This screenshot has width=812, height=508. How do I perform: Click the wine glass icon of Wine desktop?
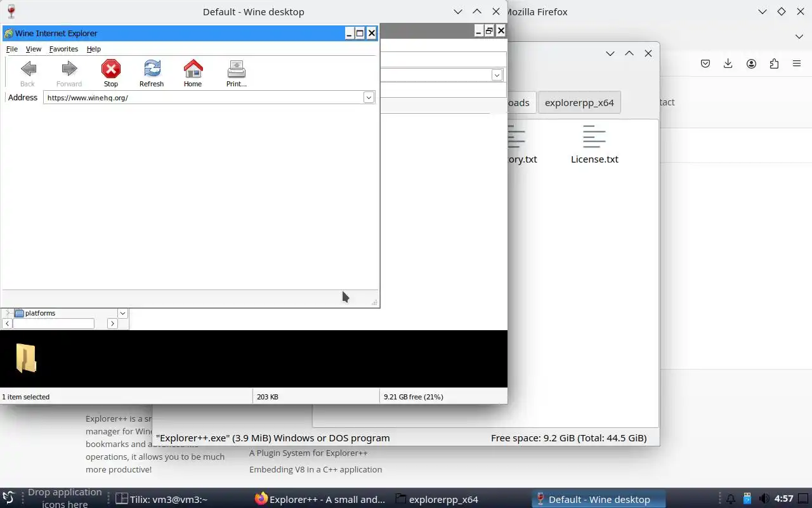pyautogui.click(x=11, y=11)
